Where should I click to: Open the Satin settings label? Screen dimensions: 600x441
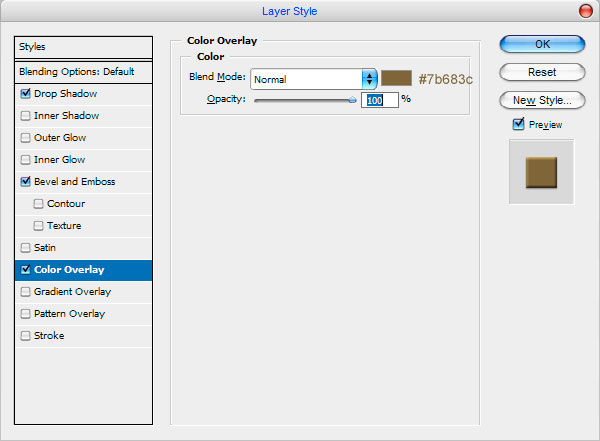pos(45,248)
